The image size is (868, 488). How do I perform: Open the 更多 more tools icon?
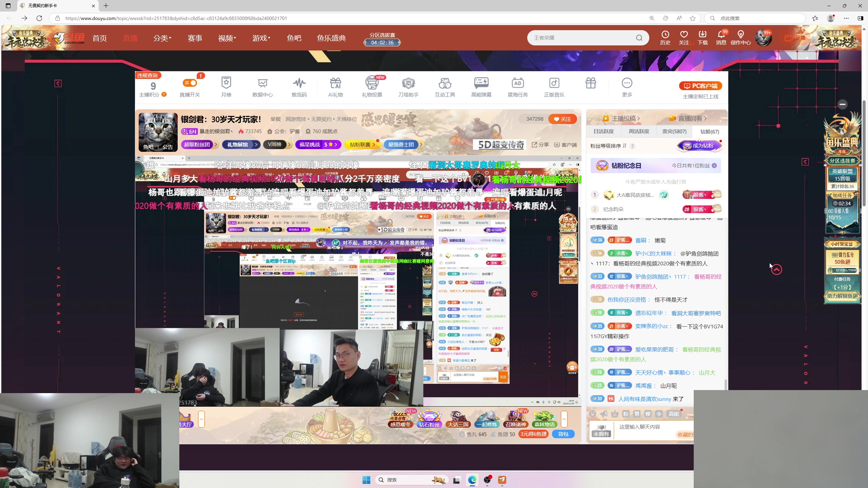tap(627, 87)
